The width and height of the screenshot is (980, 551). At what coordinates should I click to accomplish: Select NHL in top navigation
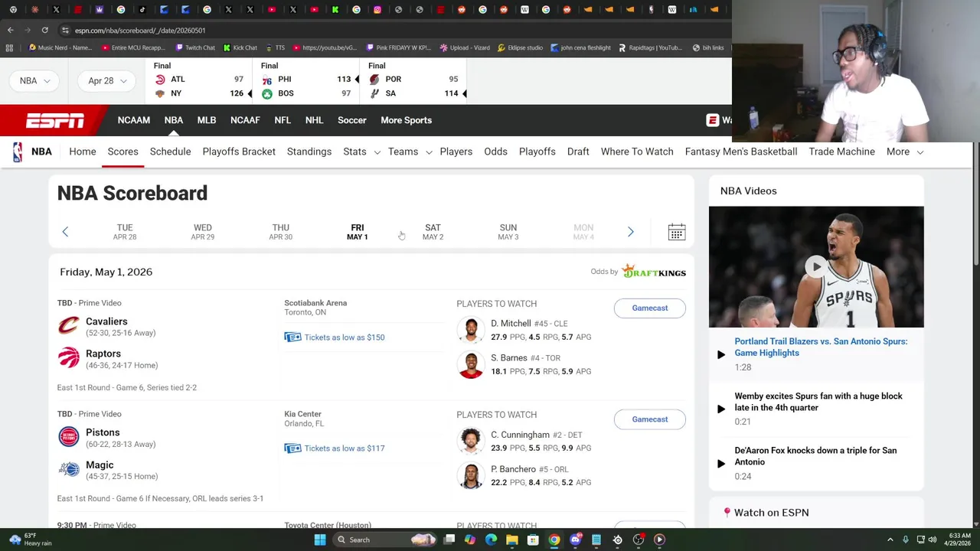(314, 120)
